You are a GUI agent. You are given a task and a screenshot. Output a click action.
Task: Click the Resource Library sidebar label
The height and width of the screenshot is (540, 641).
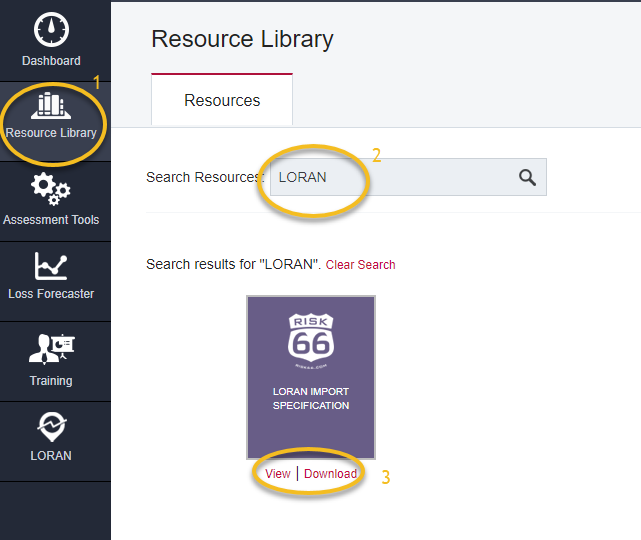(51, 133)
